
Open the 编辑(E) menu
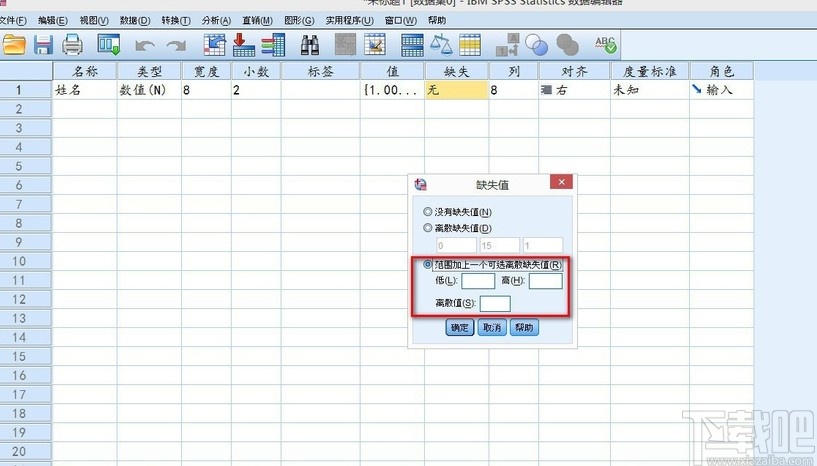tap(53, 20)
